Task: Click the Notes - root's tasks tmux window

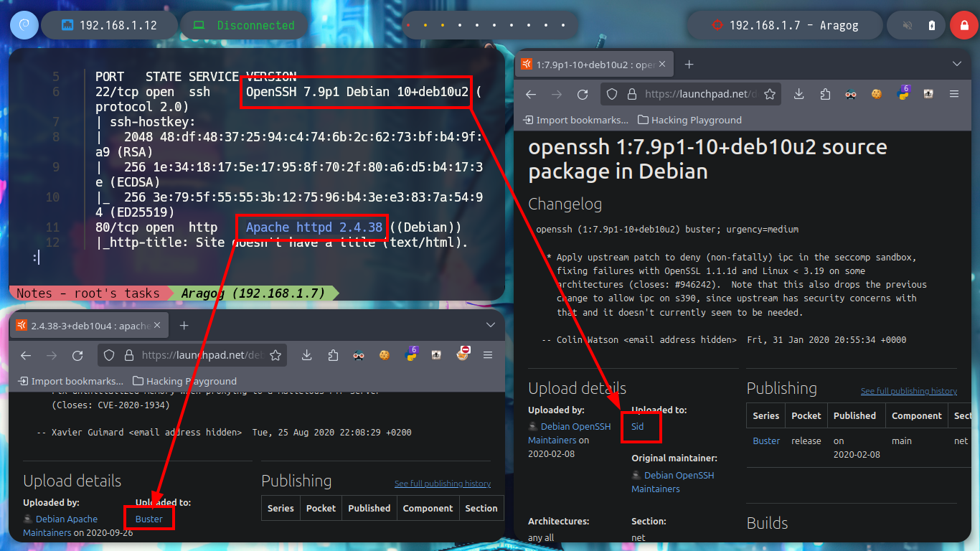Action: (88, 293)
